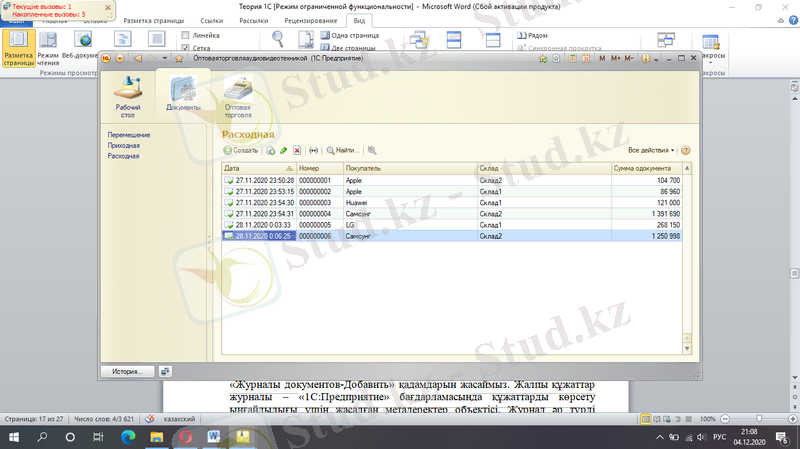Click the 1C main menu logo icon
800x449 pixels.
click(106, 59)
